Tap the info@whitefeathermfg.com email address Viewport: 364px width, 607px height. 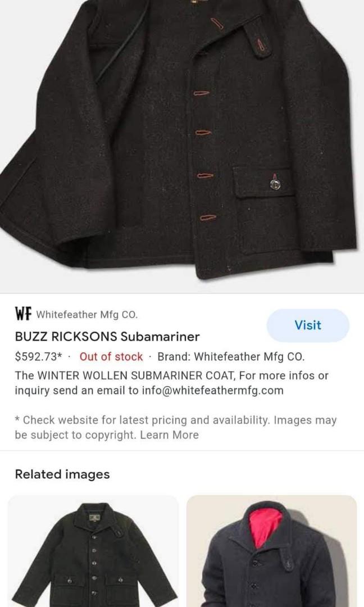[213, 390]
